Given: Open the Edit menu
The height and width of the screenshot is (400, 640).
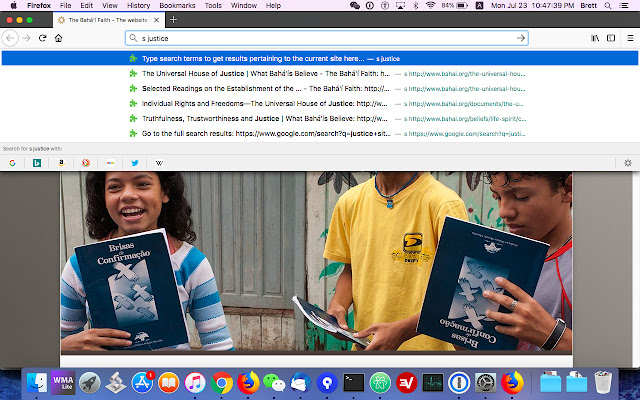Looking at the screenshot, I should pyautogui.click(x=87, y=5).
